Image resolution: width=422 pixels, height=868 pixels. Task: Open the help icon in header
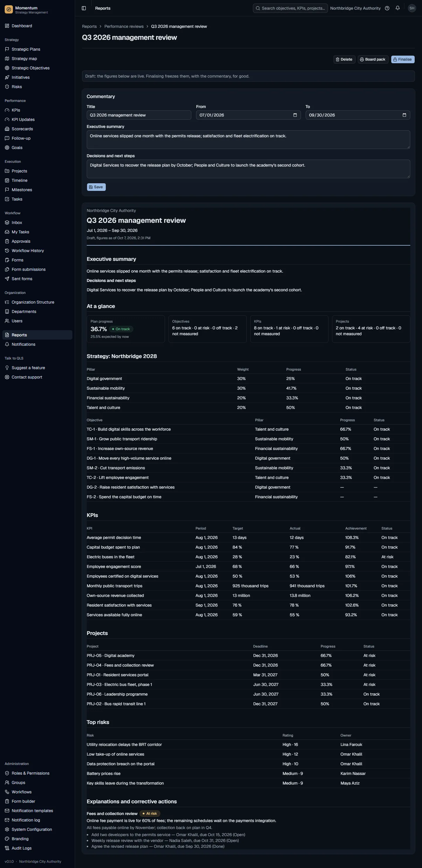pyautogui.click(x=387, y=8)
